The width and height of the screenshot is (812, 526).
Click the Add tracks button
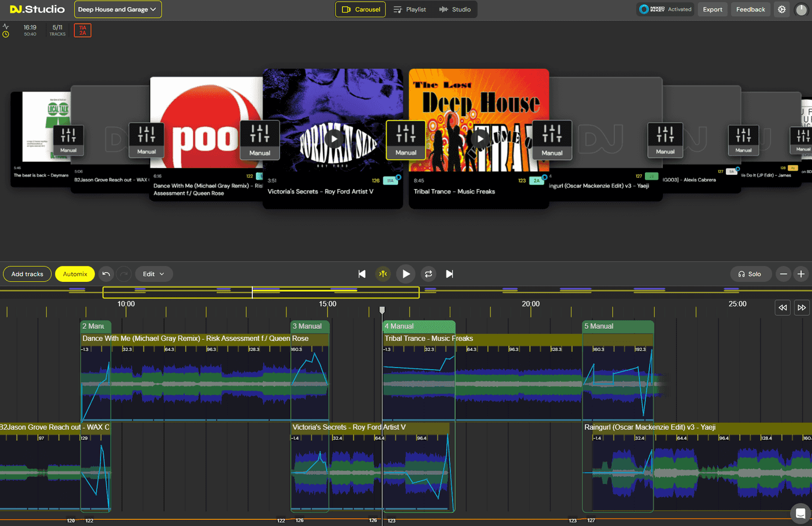[x=27, y=274]
